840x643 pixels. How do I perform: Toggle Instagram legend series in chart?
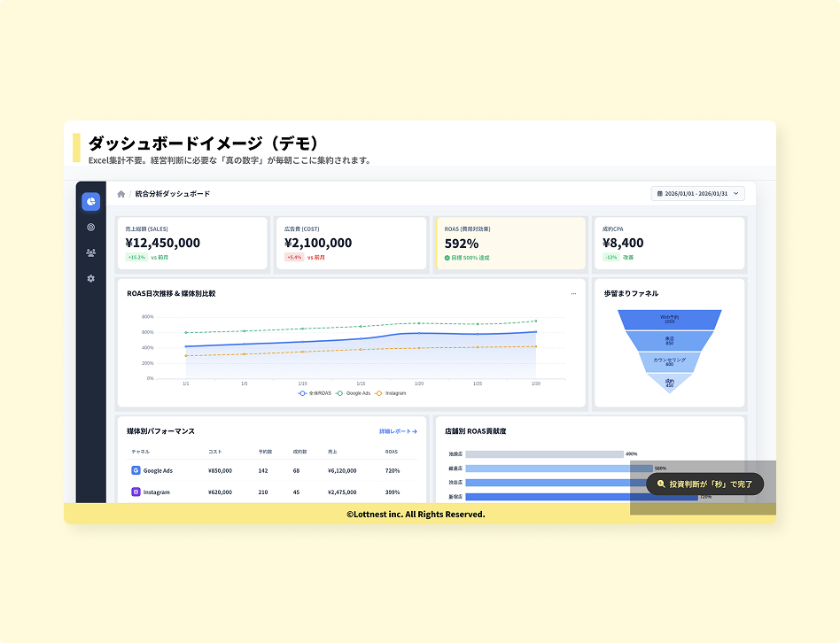pos(391,392)
